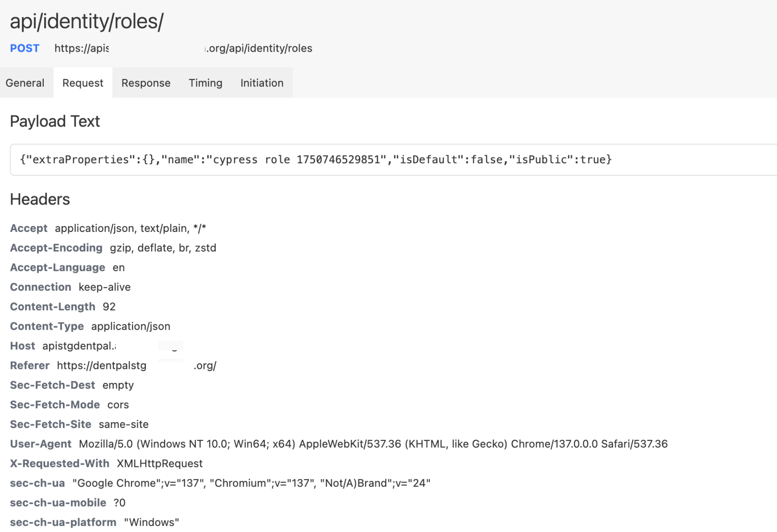
Task: Click the Referer header URL value
Action: coord(136,365)
